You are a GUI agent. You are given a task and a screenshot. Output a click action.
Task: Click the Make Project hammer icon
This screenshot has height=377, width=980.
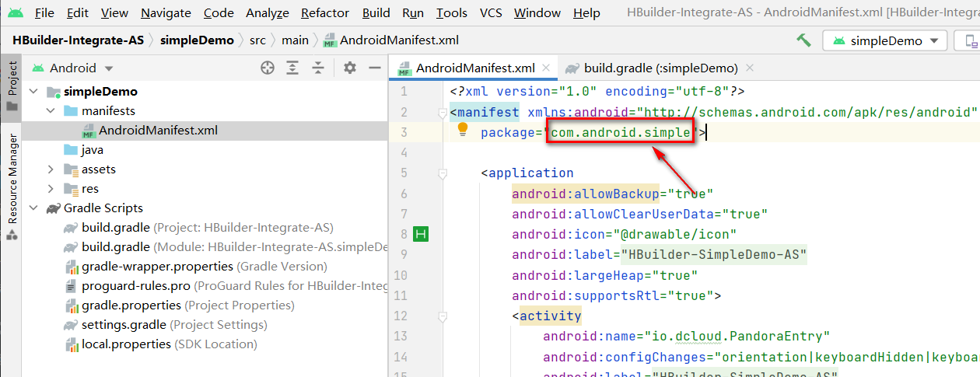pos(803,40)
